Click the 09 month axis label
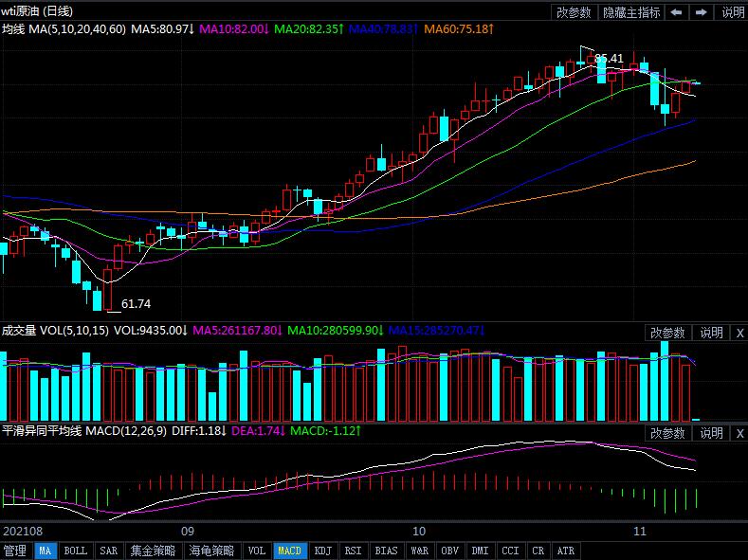 pyautogui.click(x=188, y=531)
